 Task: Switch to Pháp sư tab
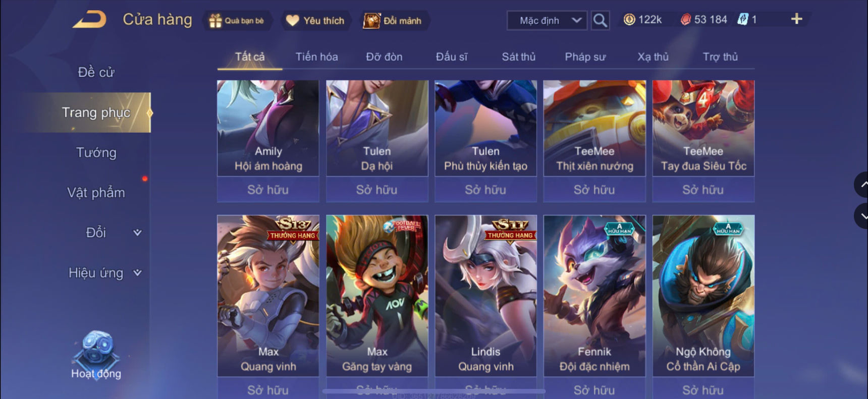click(x=585, y=56)
